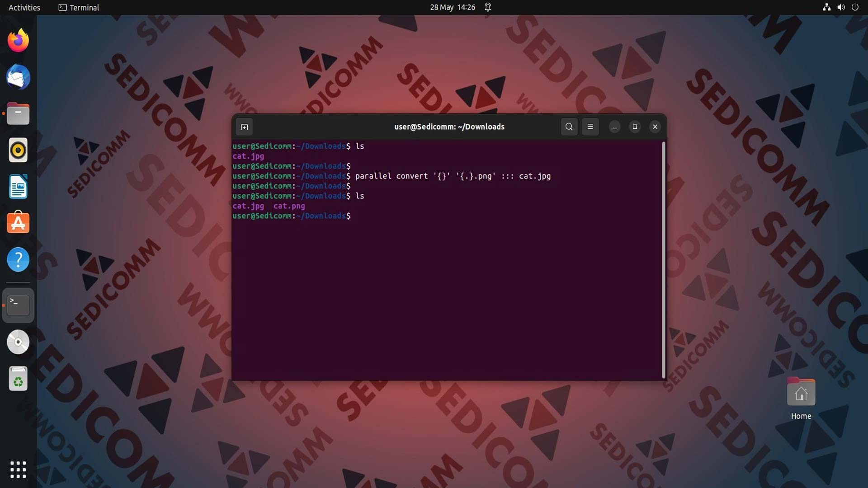Open the Trash in dock
The width and height of the screenshot is (868, 488).
point(18,379)
